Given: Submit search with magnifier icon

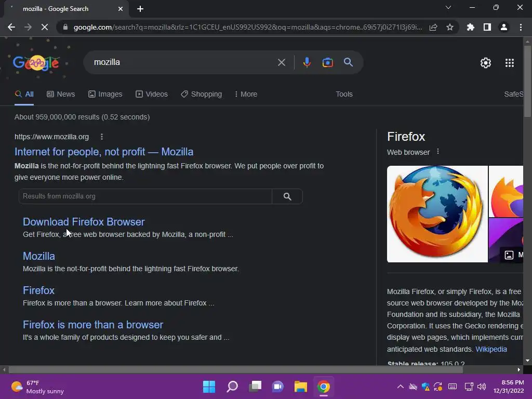Looking at the screenshot, I should (x=349, y=62).
